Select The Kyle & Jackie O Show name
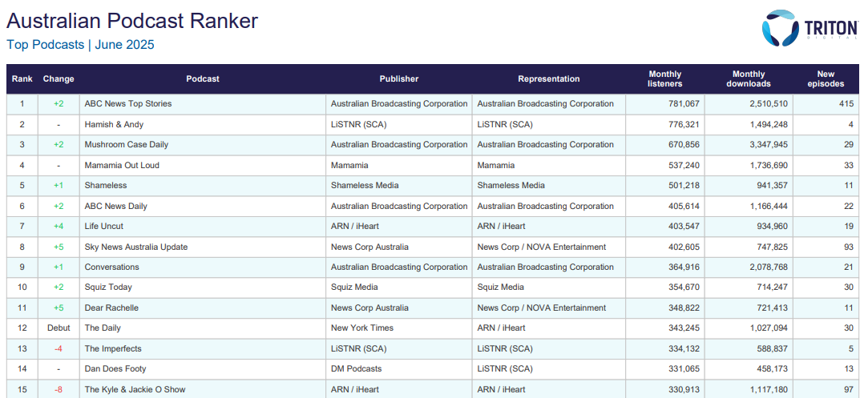The height and width of the screenshot is (398, 868). pyautogui.click(x=135, y=390)
